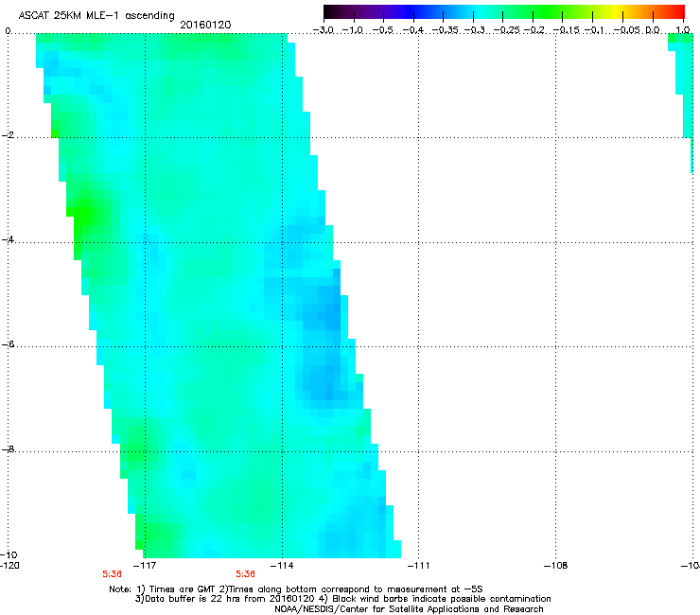Click the note line "3)Data buffer is 22 hrs"
This screenshot has width=700, height=615.
(x=342, y=599)
